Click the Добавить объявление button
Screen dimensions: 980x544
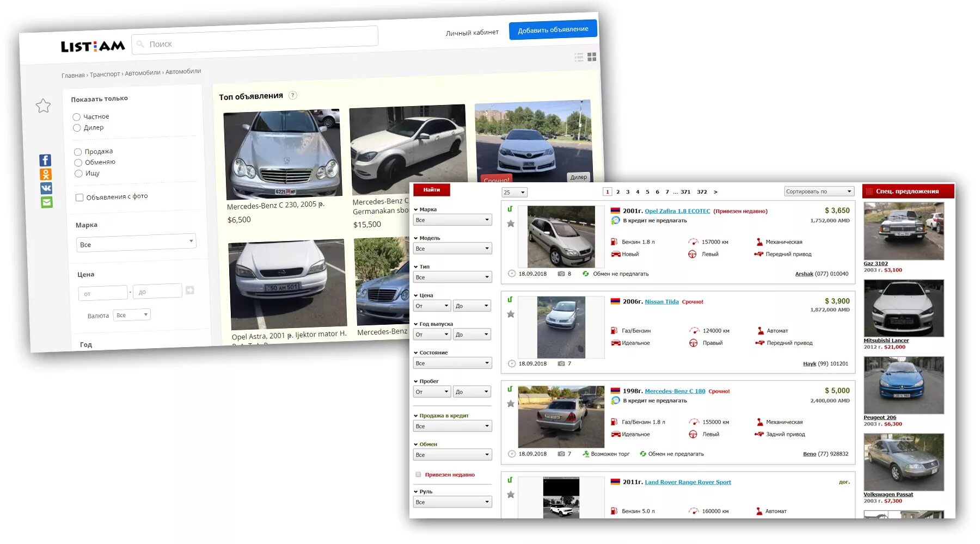click(x=553, y=29)
